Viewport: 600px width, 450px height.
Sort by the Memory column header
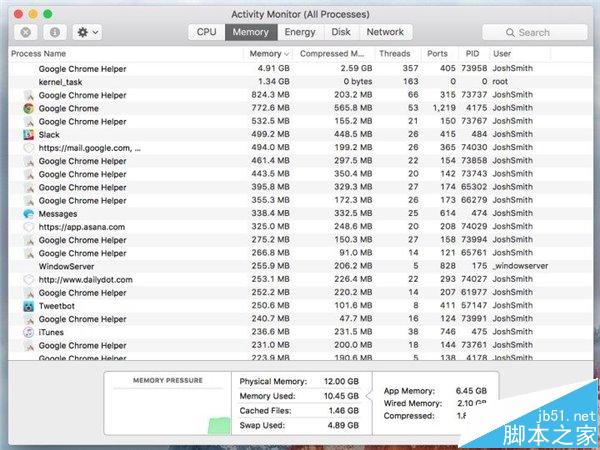pyautogui.click(x=268, y=53)
